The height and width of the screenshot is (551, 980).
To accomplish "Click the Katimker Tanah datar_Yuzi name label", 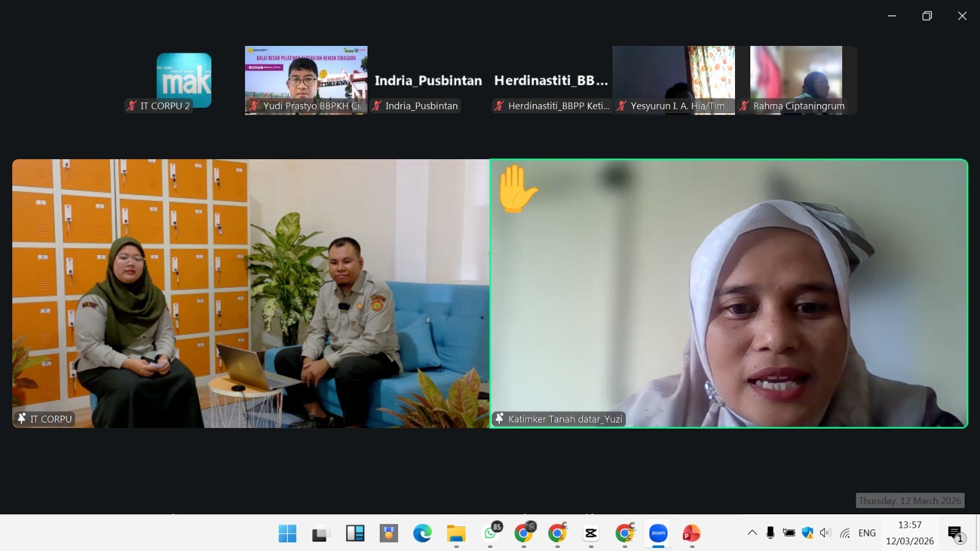I will (x=564, y=419).
